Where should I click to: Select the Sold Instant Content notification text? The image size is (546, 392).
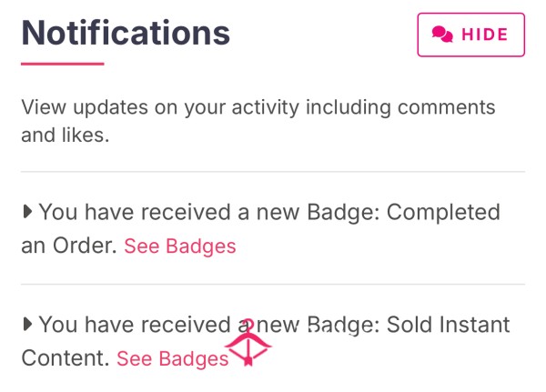click(x=266, y=341)
